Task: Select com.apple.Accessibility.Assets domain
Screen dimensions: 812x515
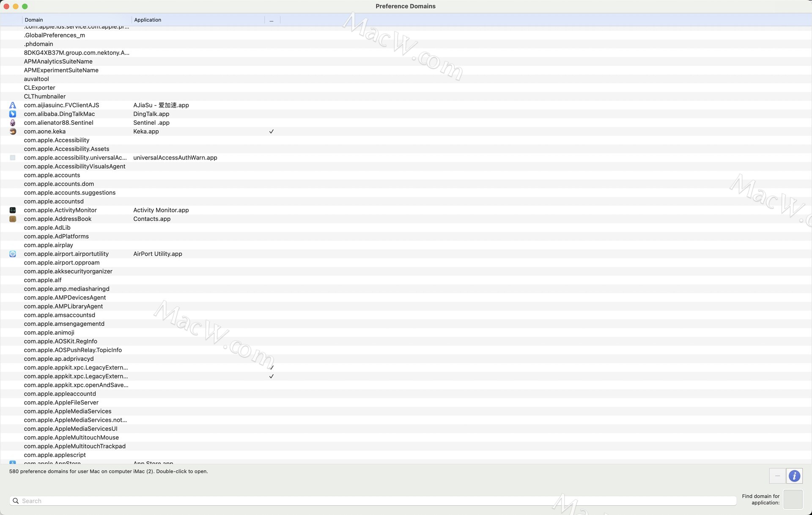Action: [66, 149]
